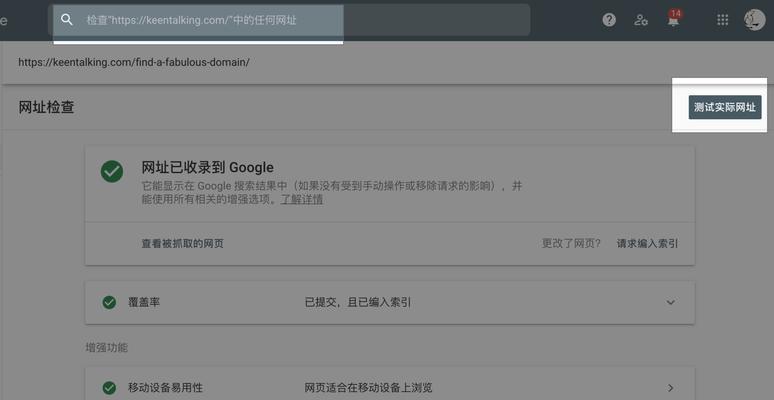Focus the URL inspection search field

point(291,20)
